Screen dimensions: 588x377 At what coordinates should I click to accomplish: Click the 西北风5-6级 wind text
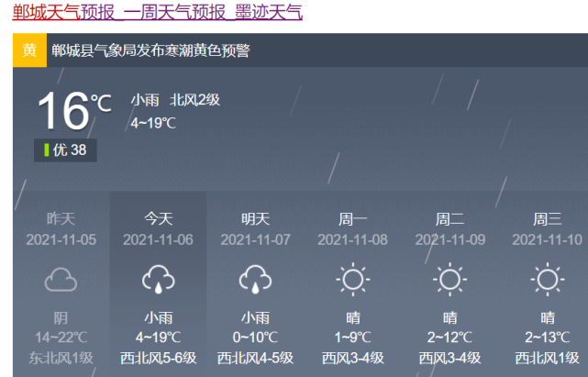pos(159,358)
